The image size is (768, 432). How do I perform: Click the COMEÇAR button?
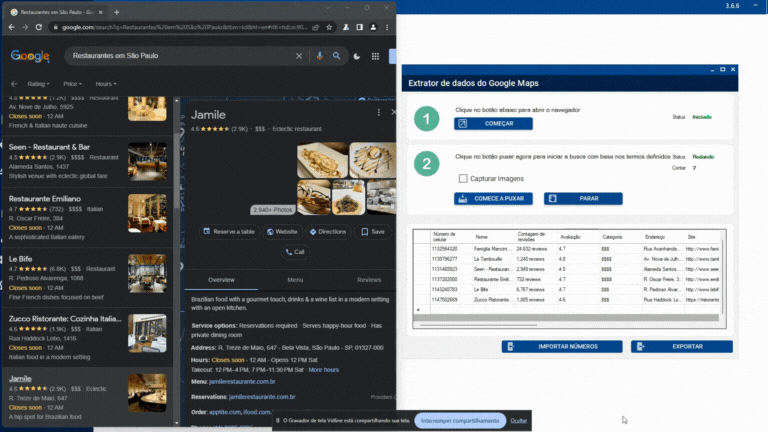pos(493,123)
